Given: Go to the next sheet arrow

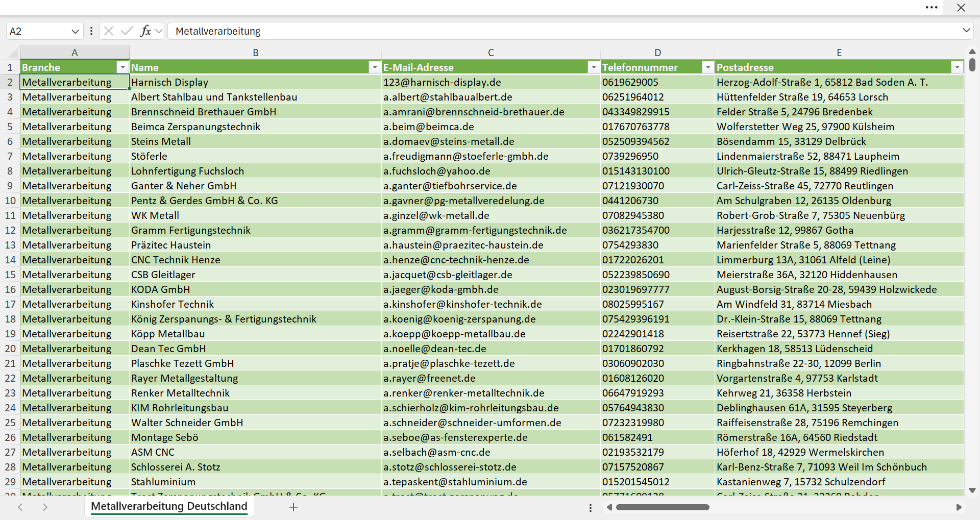Looking at the screenshot, I should tap(45, 507).
